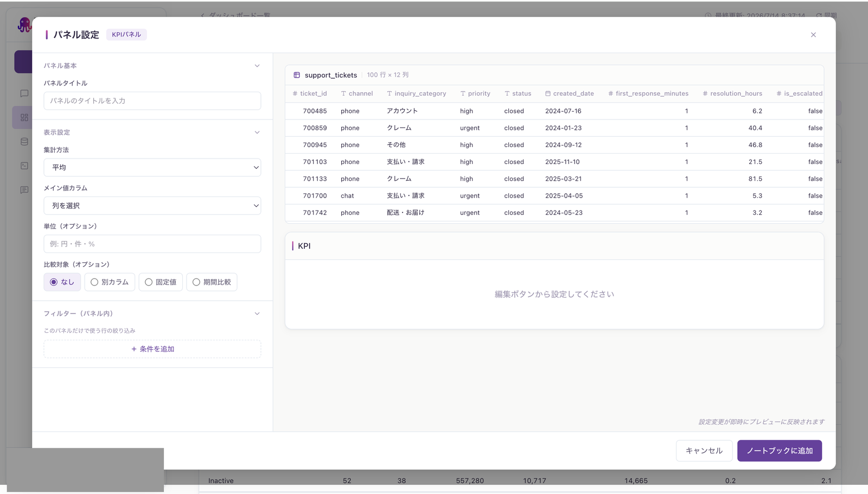Click the パネルタイトル input field

pos(152,101)
